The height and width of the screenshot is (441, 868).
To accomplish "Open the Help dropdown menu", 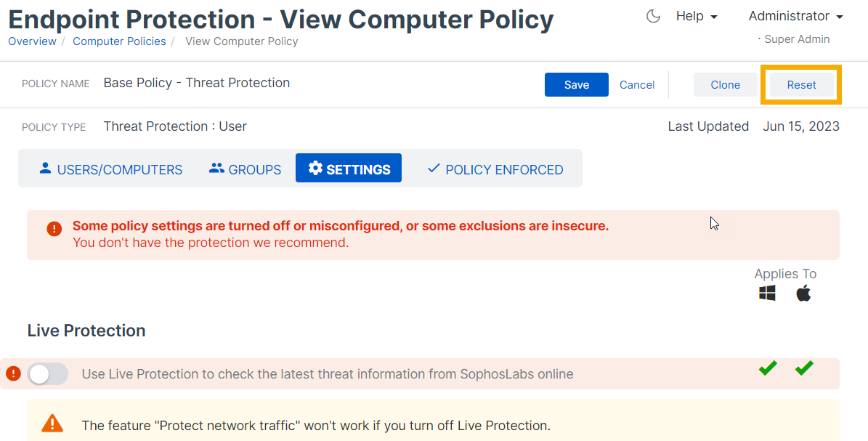I will 696,16.
